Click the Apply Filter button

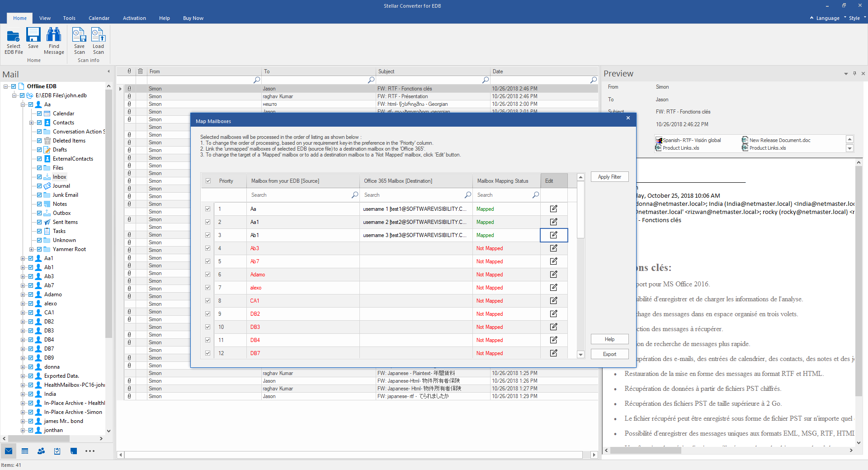[609, 177]
